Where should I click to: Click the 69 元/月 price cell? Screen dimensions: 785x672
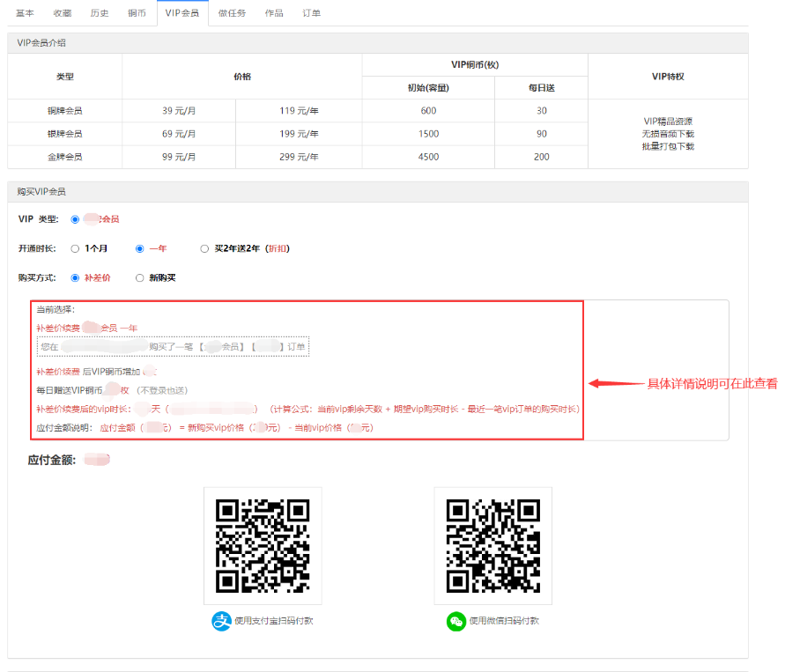pyautogui.click(x=179, y=134)
